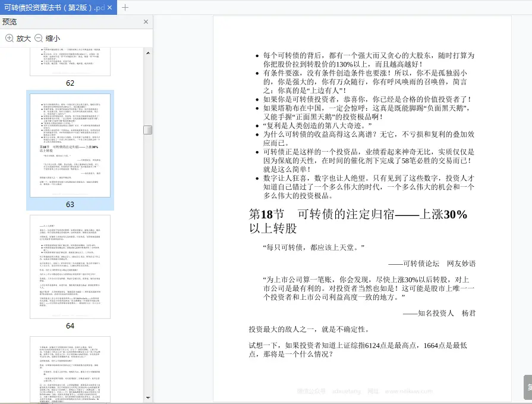The height and width of the screenshot is (404, 532).
Task: Select page 63 thumbnail
Action: pos(70,145)
